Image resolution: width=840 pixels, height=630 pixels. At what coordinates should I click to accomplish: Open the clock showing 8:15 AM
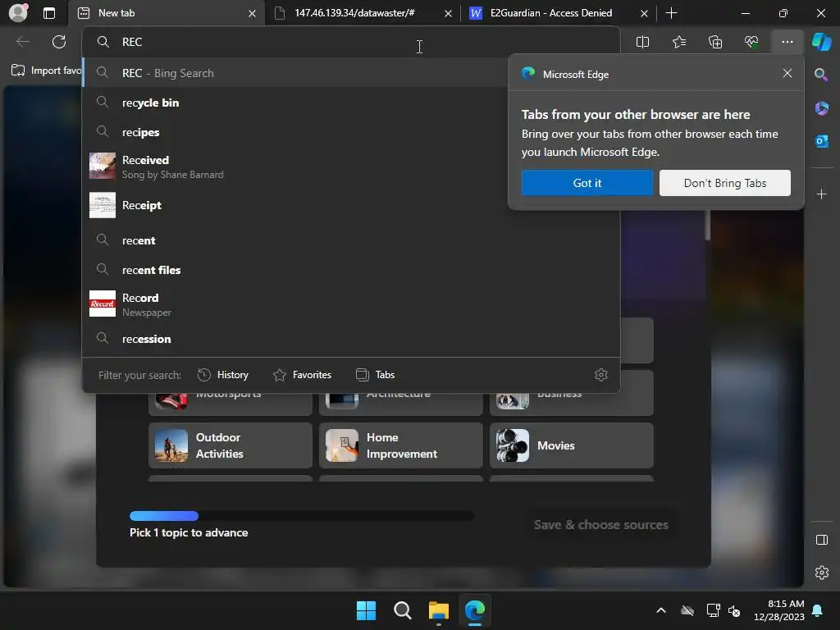[779, 610]
